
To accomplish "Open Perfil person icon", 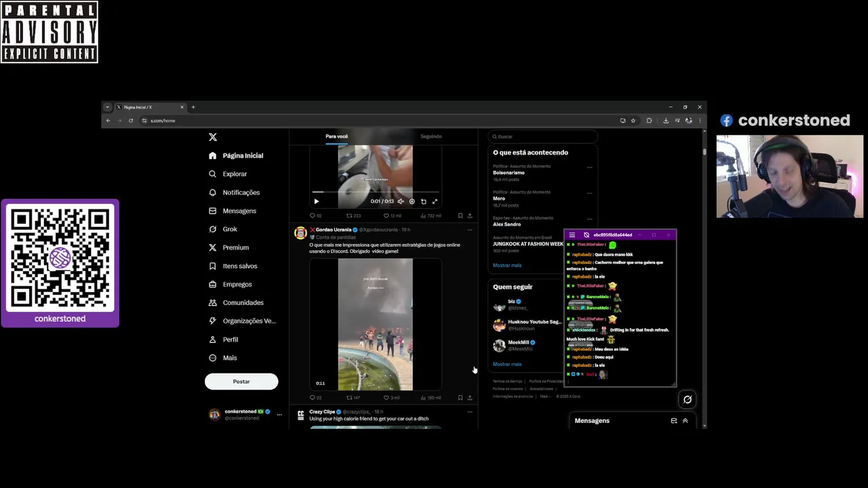I will coord(213,339).
